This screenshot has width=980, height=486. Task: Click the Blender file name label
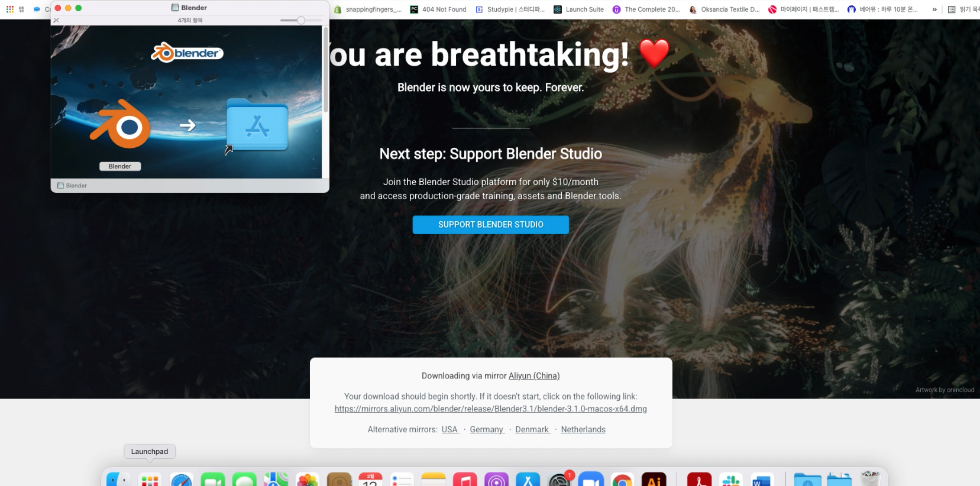120,166
